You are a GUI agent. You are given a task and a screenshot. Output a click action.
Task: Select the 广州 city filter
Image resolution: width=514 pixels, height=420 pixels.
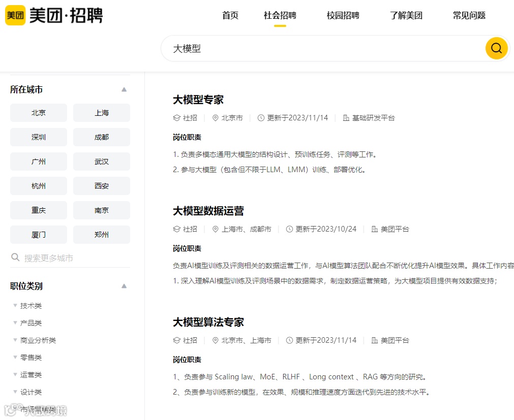click(x=39, y=161)
